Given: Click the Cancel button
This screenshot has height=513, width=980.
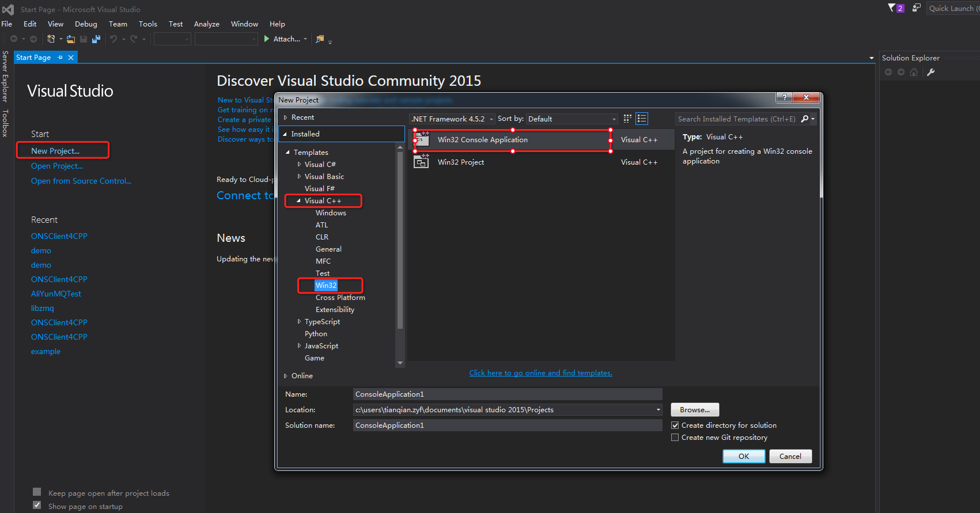Looking at the screenshot, I should pos(790,457).
